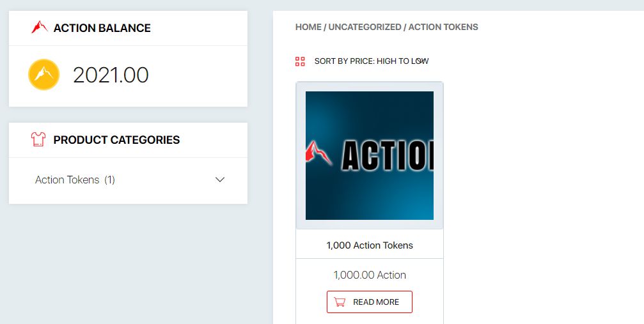
Task: Click the shopping cart icon on Read More
Action: (x=340, y=302)
